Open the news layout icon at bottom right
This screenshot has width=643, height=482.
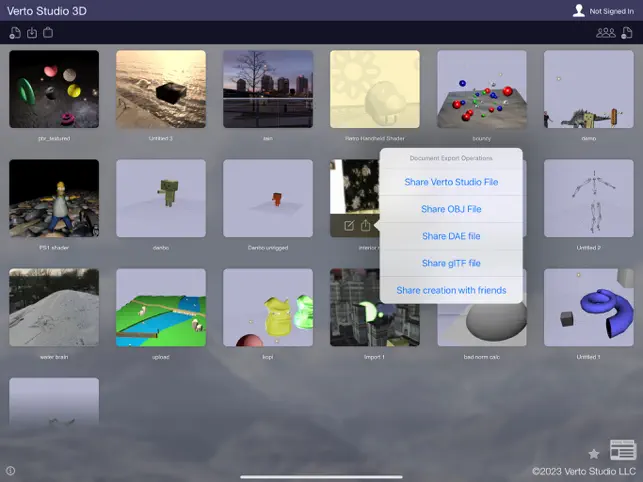[x=623, y=450]
